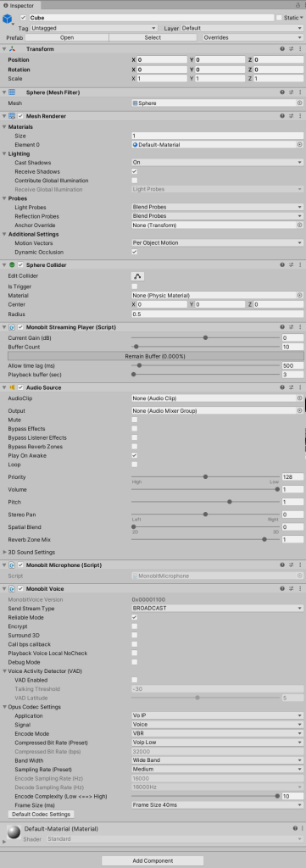Click the Stereo Pan slider
Viewport: 306px width, 868px height.
pos(205,515)
